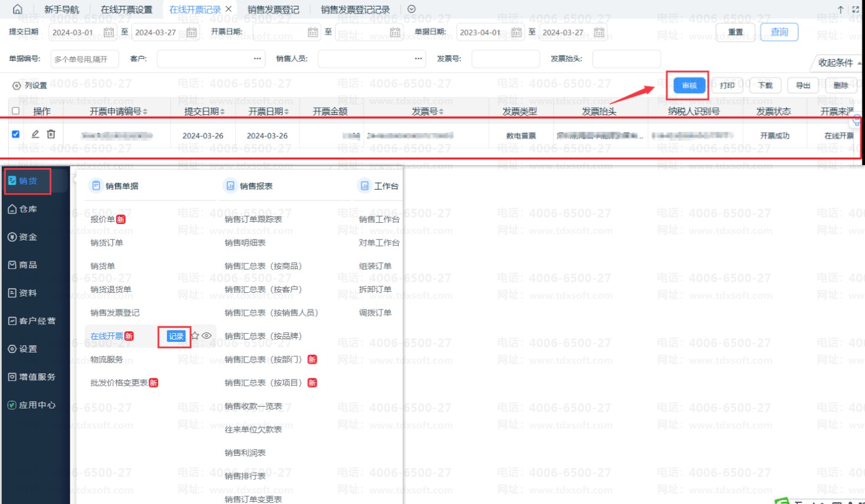
Task: Open 仓库 module in left sidebar
Action: pyautogui.click(x=23, y=209)
